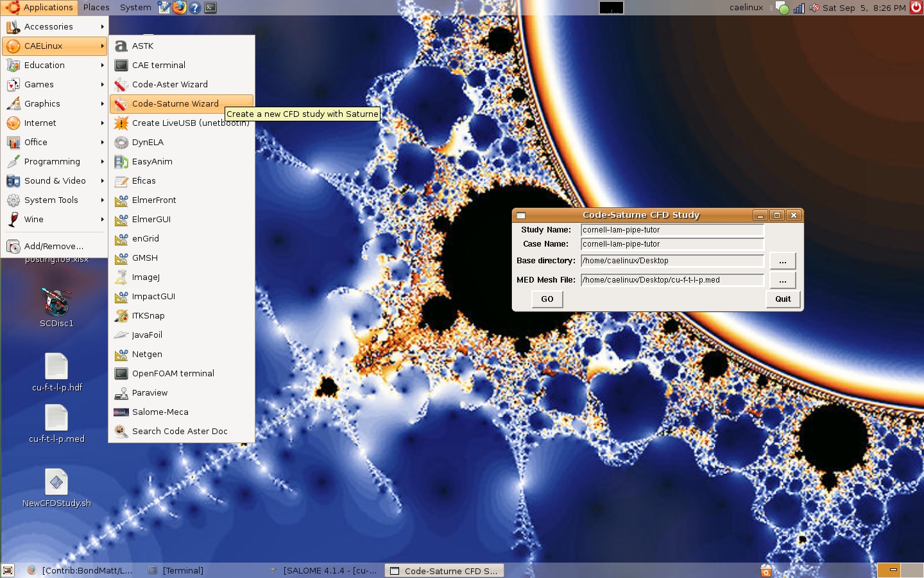Open System menu
Image resolution: width=924 pixels, height=578 pixels.
(135, 8)
